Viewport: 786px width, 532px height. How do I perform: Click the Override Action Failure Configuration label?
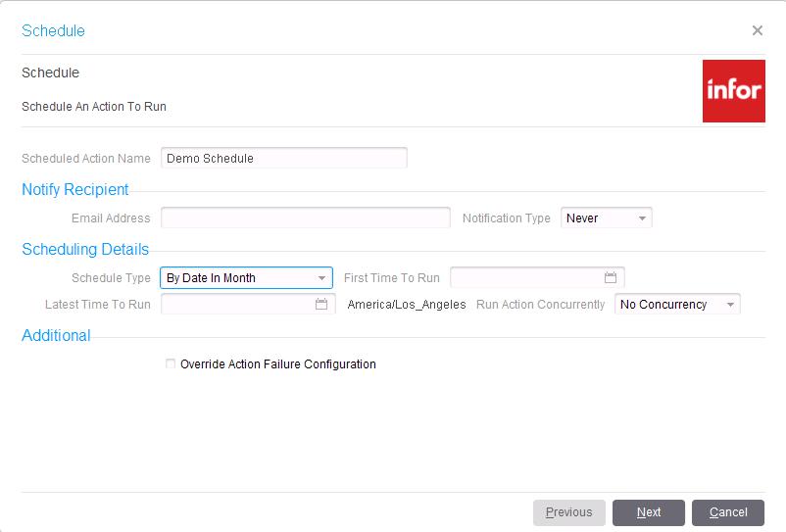278,364
